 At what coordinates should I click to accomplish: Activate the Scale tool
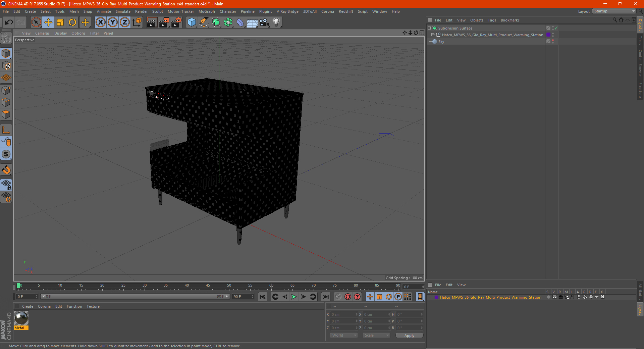click(60, 22)
